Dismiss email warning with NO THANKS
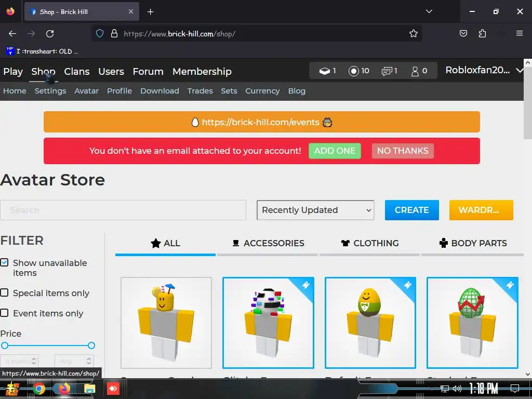 point(403,151)
